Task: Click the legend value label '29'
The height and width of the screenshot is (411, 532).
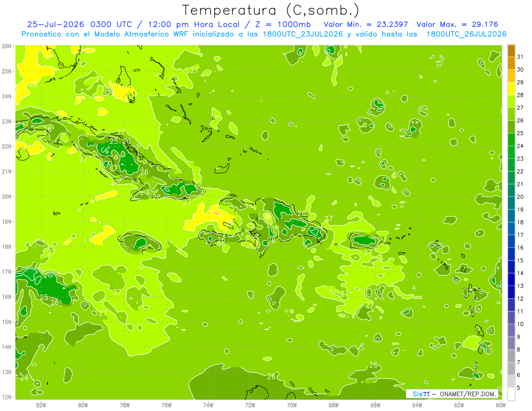Action: click(520, 82)
